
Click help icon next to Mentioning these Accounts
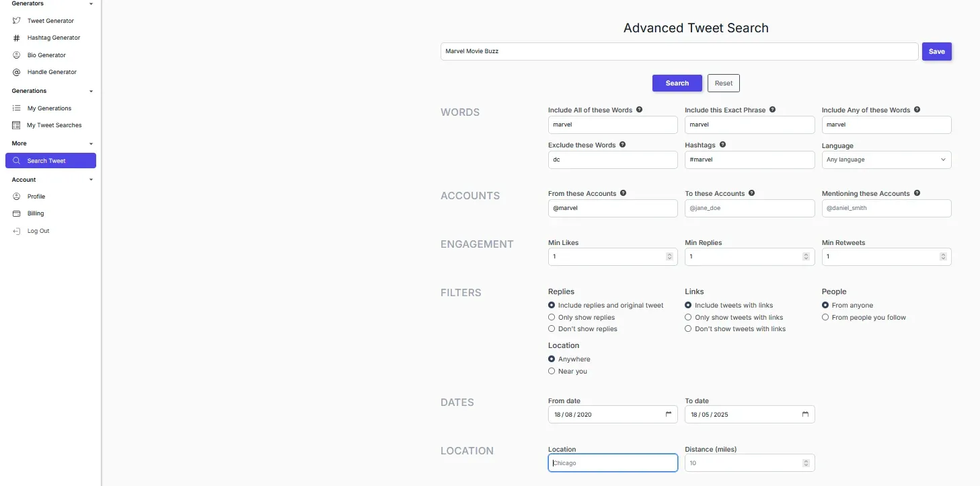coord(916,193)
